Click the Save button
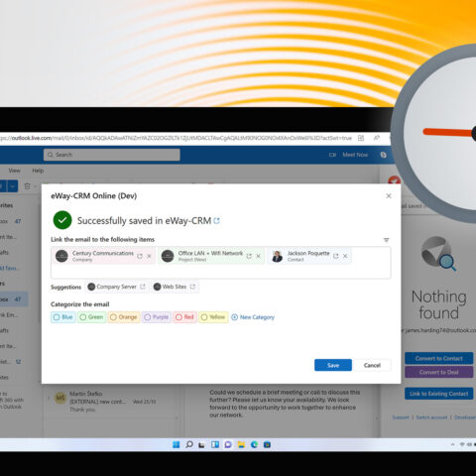 coord(333,365)
